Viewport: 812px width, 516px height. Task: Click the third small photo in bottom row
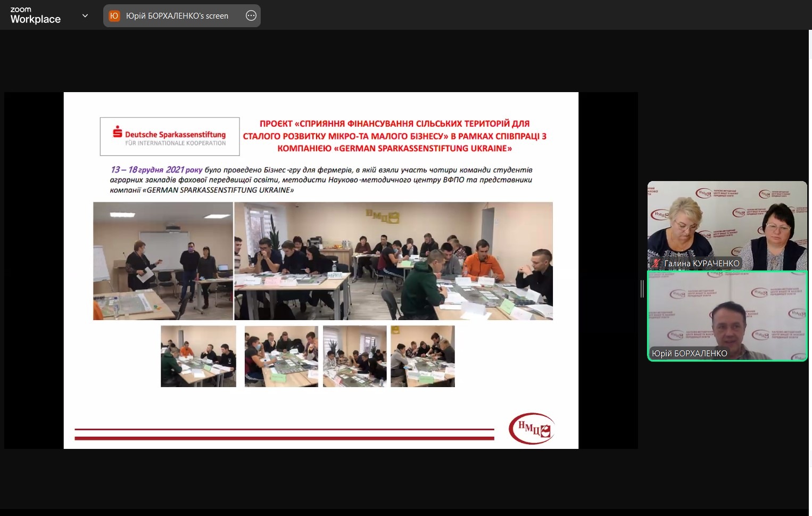click(354, 356)
